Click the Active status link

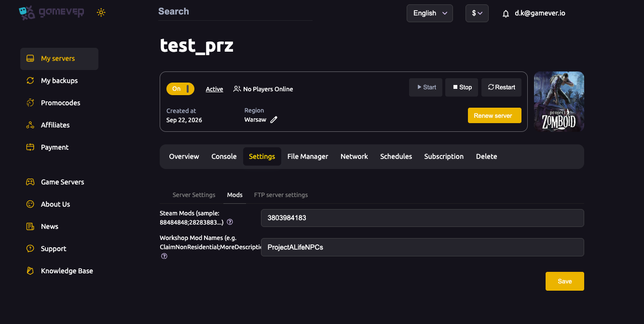pos(214,89)
